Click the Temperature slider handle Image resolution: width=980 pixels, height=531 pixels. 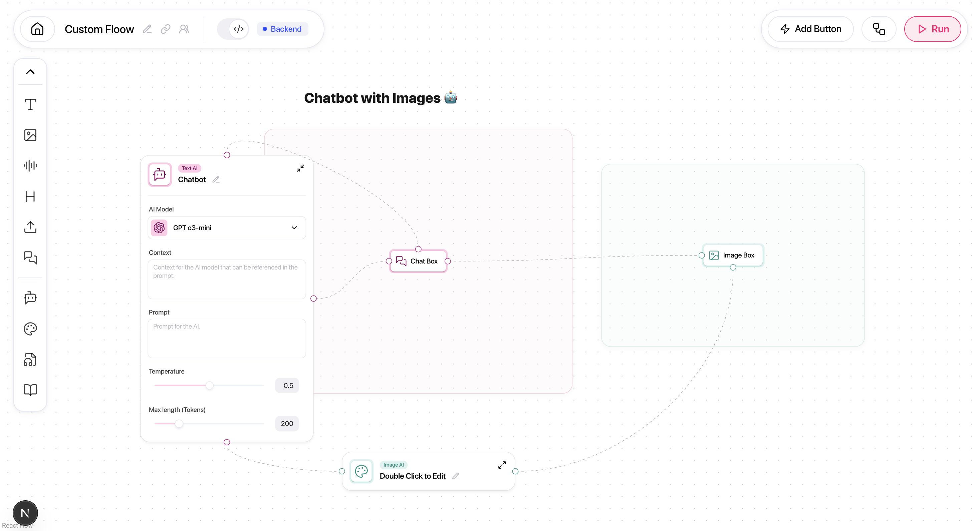pyautogui.click(x=209, y=386)
